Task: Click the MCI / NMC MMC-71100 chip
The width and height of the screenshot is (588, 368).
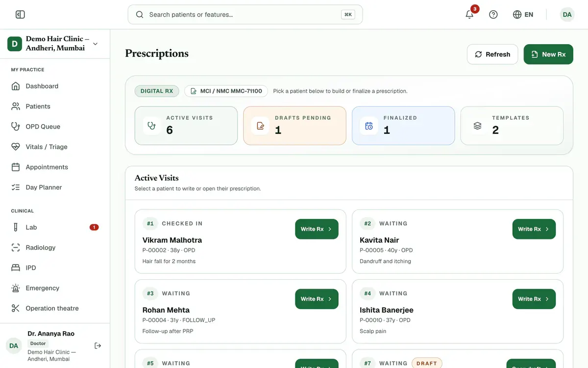Action: point(226,91)
